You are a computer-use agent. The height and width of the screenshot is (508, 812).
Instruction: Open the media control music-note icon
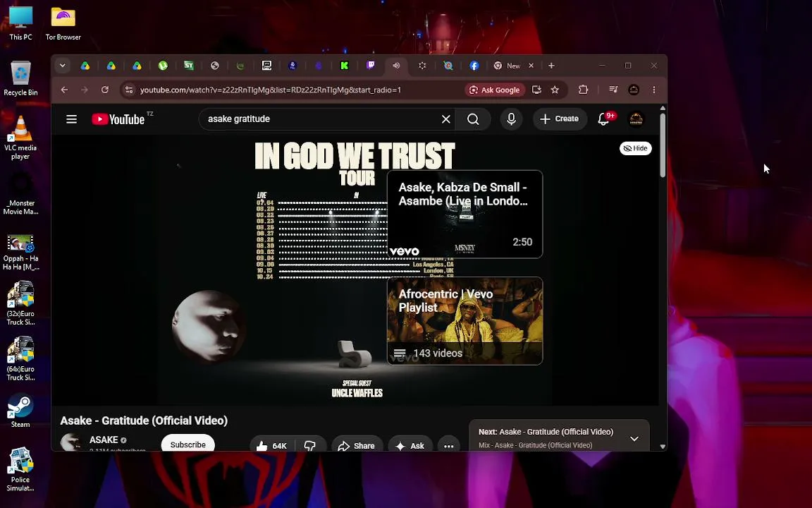(x=613, y=90)
